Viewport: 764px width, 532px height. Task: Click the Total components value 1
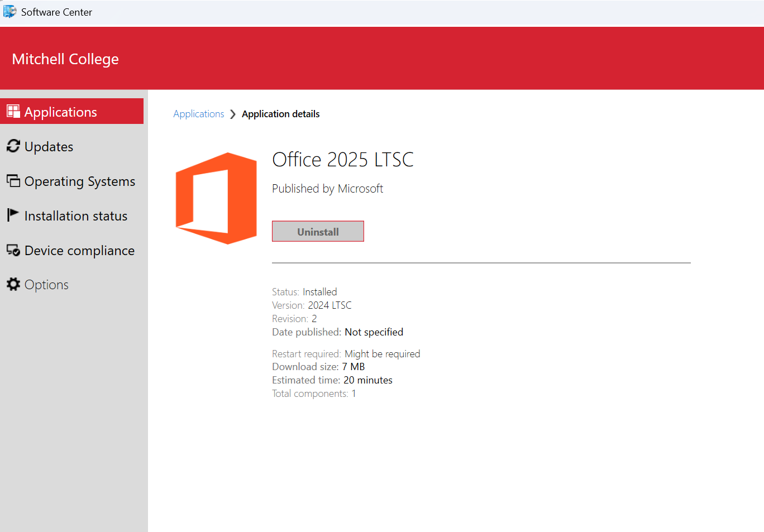click(x=354, y=394)
